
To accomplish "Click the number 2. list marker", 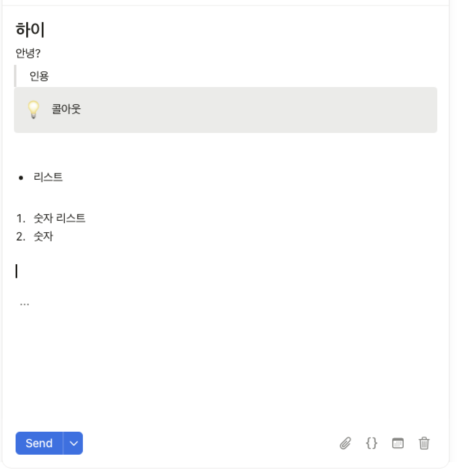I will pos(21,236).
